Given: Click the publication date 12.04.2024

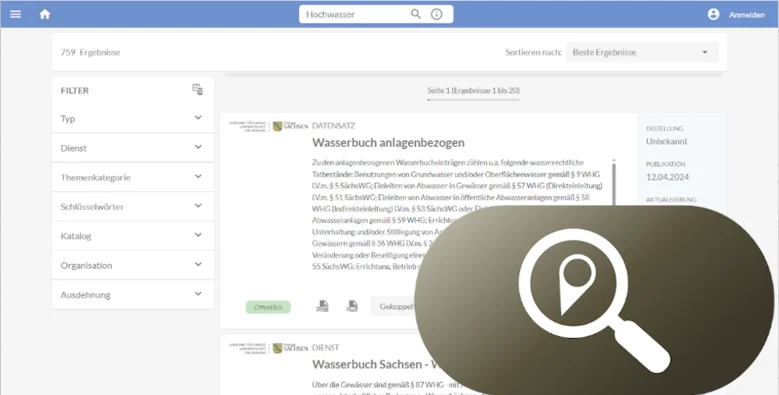Looking at the screenshot, I should point(667,177).
